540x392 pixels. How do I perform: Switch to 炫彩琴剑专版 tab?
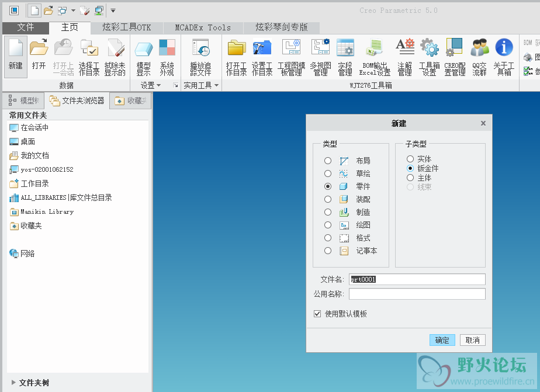282,27
